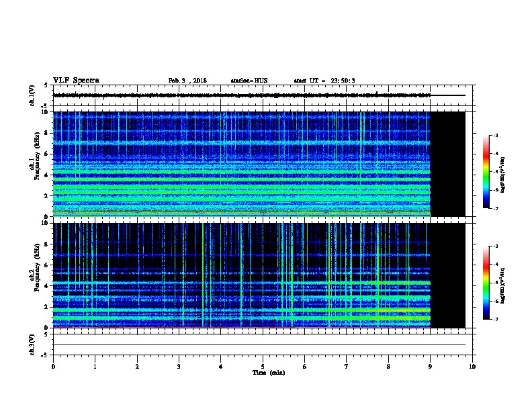
Task: Click the time axis tick label "9"
Action: click(x=430, y=367)
